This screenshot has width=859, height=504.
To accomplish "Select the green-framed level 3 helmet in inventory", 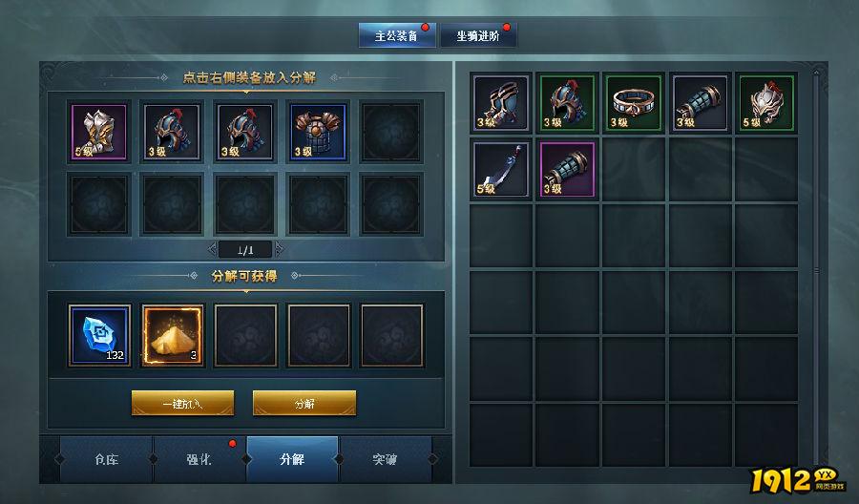I will coord(567,103).
